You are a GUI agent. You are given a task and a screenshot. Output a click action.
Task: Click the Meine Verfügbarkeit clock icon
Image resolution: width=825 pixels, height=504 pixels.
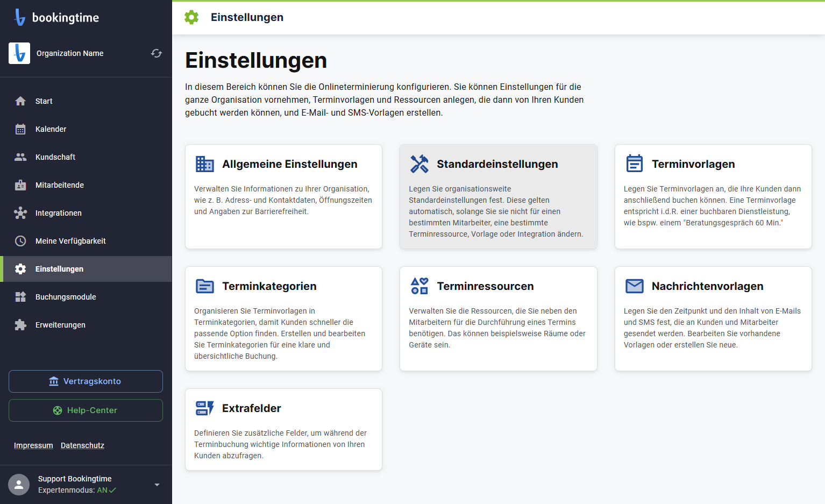[x=20, y=241]
